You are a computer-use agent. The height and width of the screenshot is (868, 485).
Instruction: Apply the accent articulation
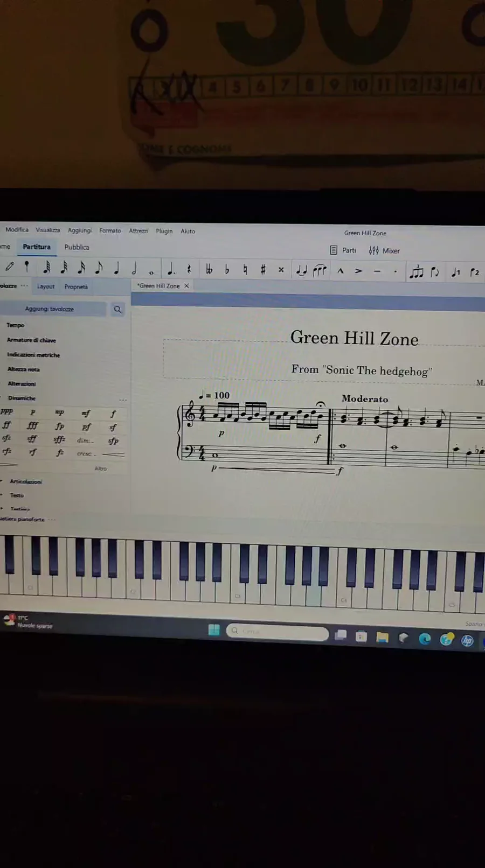point(358,271)
